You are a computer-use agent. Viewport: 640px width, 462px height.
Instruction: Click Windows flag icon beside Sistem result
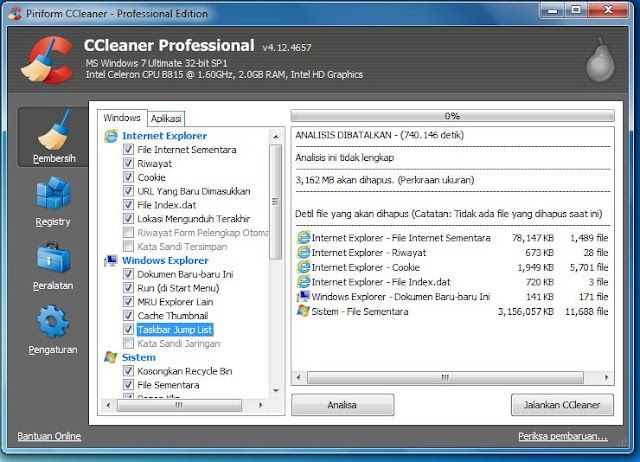(x=303, y=311)
